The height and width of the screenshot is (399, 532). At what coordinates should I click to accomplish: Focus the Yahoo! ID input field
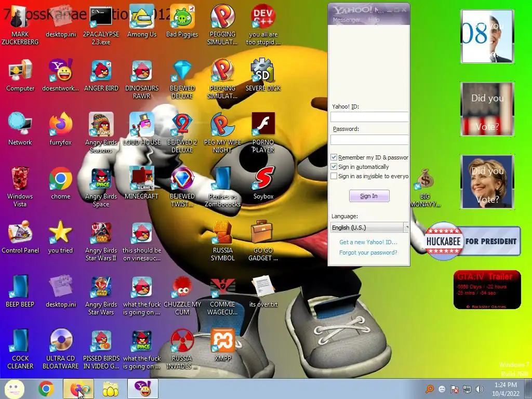(x=369, y=117)
